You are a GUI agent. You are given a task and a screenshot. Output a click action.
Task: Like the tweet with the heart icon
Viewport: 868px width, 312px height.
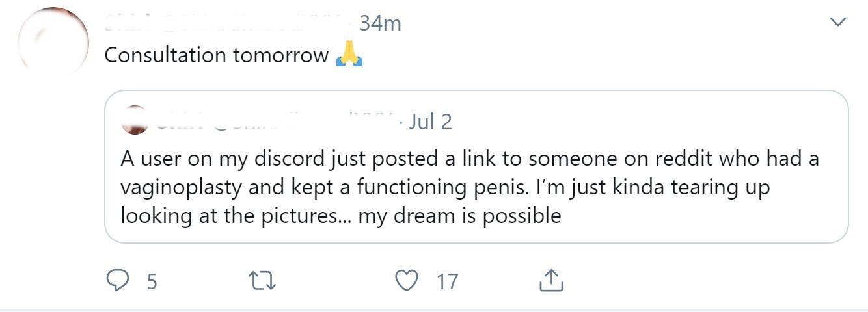pyautogui.click(x=407, y=281)
